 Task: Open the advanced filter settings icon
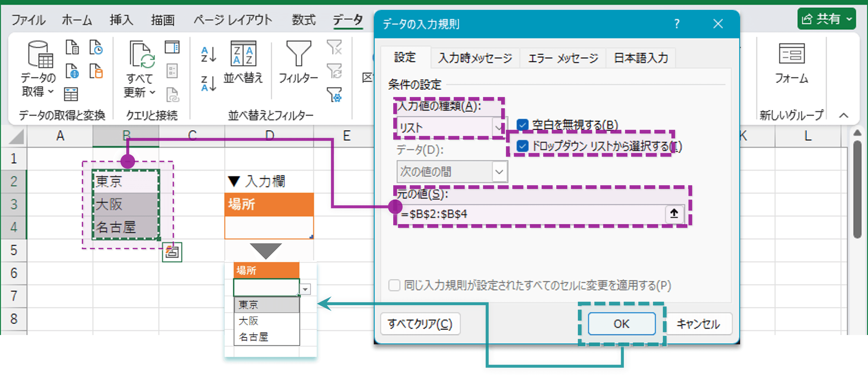[334, 95]
